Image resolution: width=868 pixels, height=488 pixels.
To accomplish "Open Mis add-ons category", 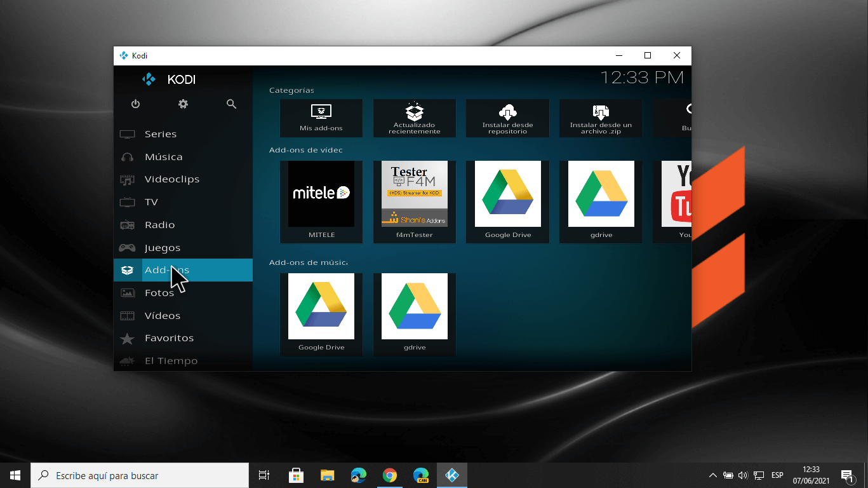I will click(x=321, y=118).
